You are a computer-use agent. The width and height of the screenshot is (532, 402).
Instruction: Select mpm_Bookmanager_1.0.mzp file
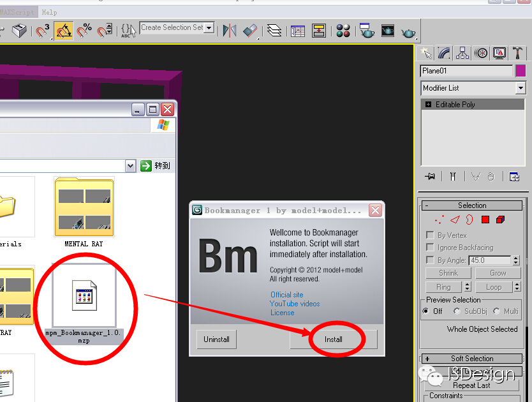[x=84, y=304]
